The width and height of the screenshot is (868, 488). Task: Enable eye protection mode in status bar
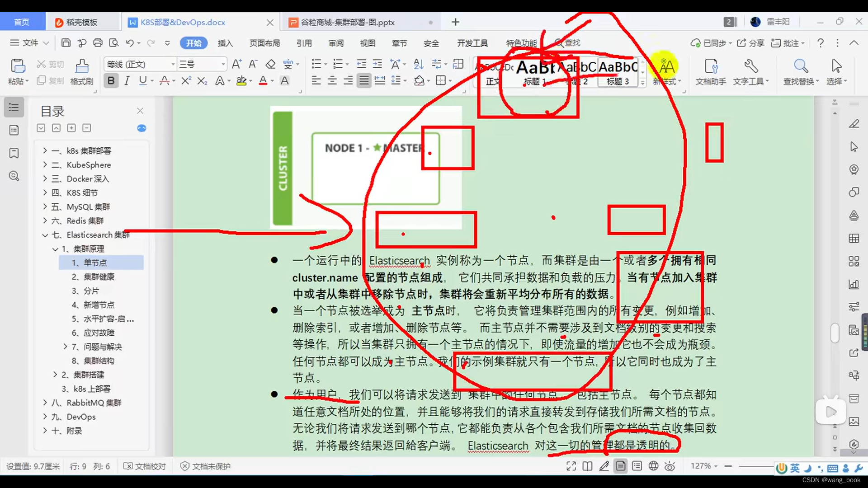pos(670,466)
